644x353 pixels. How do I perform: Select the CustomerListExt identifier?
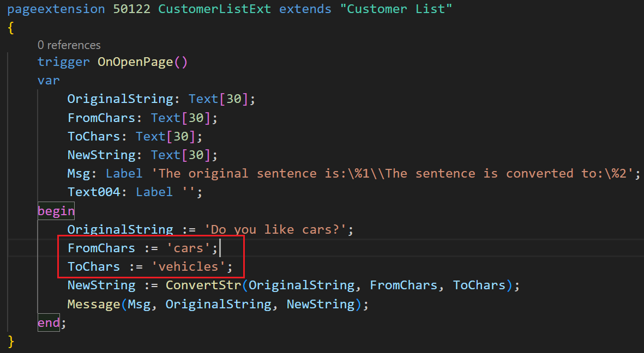215,9
